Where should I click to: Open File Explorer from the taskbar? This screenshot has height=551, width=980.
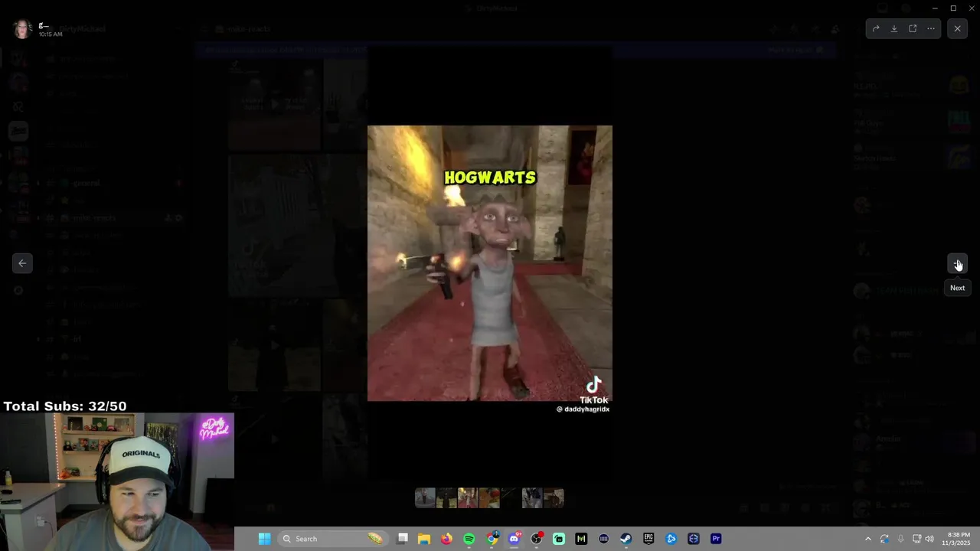pos(424,539)
